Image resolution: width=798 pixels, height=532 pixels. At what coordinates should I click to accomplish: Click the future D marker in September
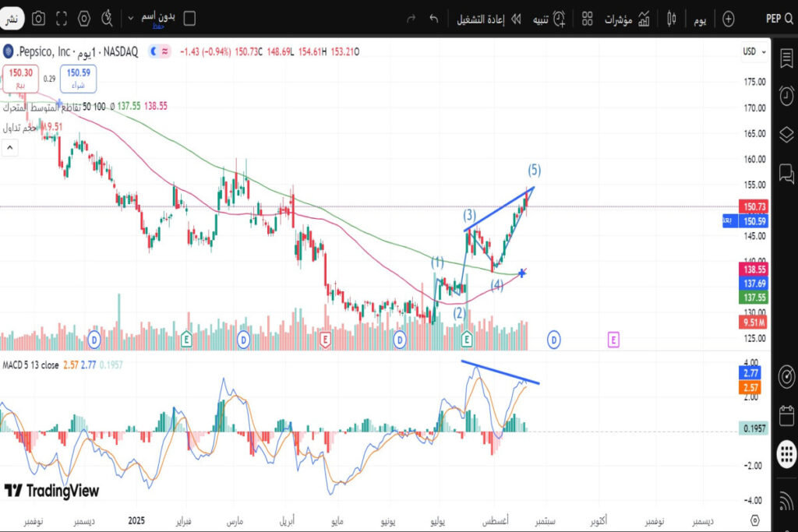[x=554, y=340]
